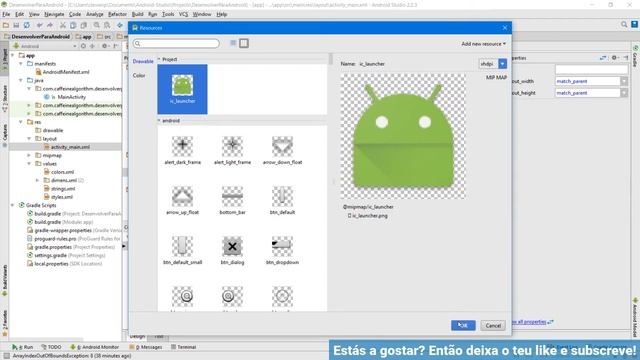This screenshot has width=640, height=360.
Task: Select the alert_dark_frame drawable
Action: click(x=182, y=150)
